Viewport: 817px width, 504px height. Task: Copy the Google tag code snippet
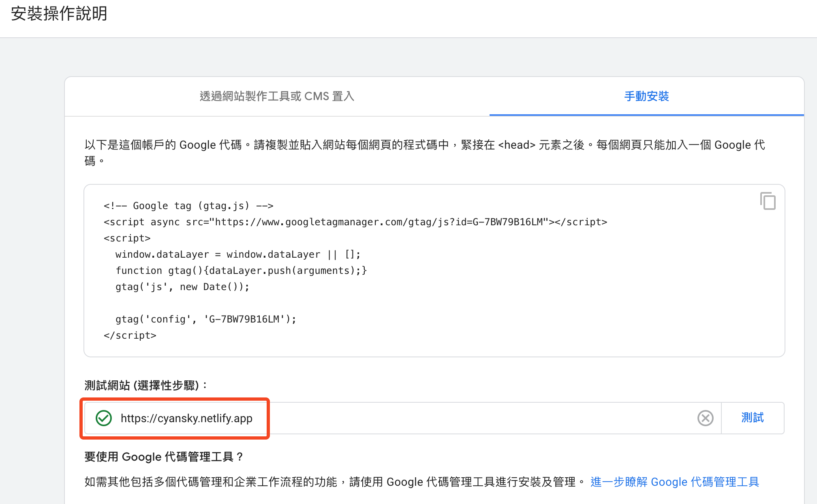pos(768,201)
